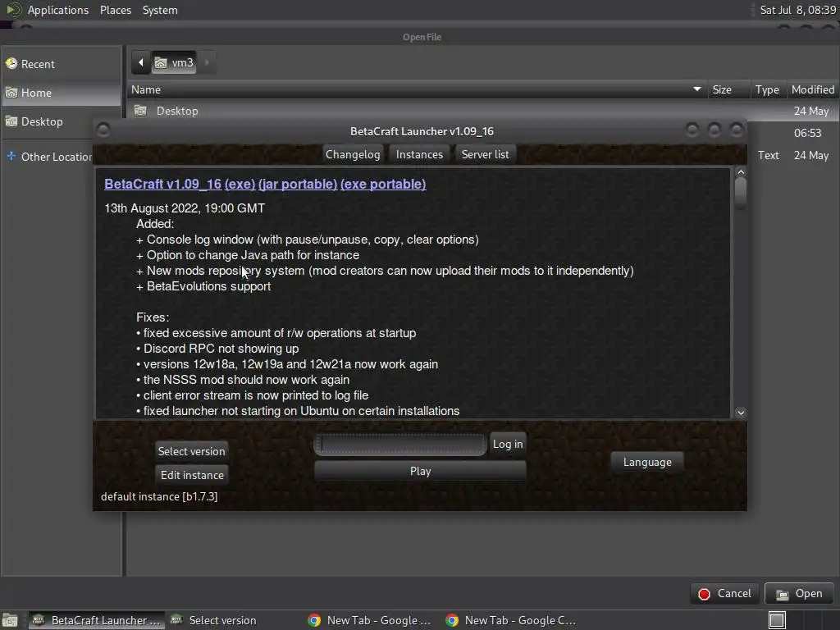This screenshot has height=630, width=840.
Task: Sort by the Name column header
Action: coord(417,89)
